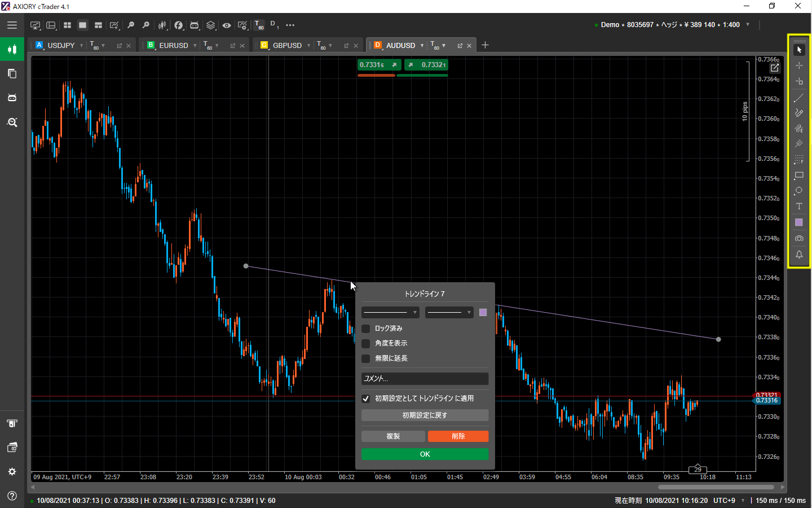Expand the Demo account selector dropdown

[x=748, y=25]
